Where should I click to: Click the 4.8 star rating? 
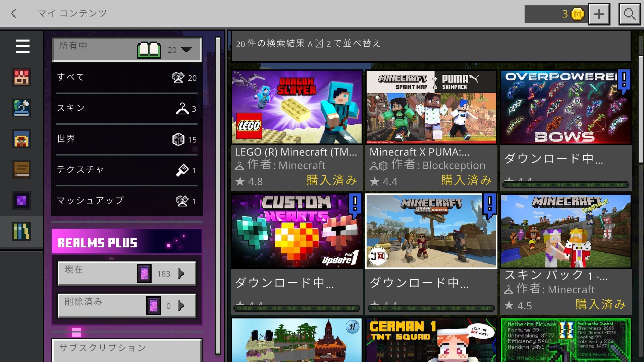[x=249, y=181]
